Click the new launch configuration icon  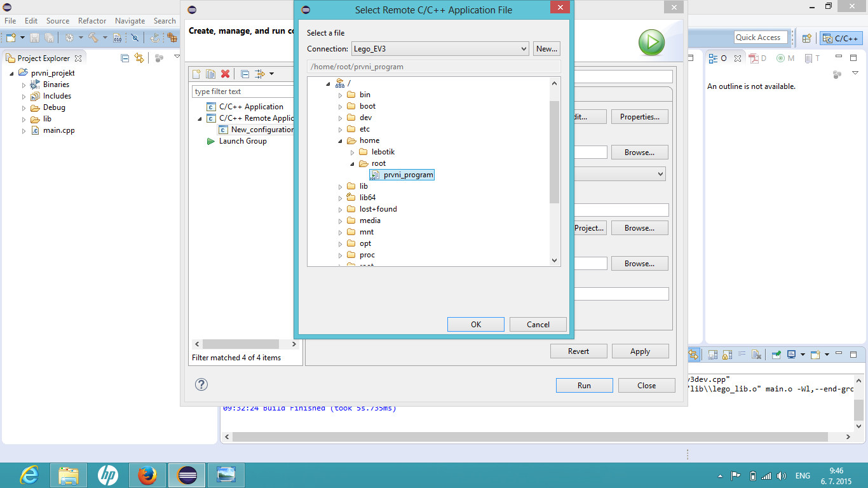pyautogui.click(x=197, y=74)
